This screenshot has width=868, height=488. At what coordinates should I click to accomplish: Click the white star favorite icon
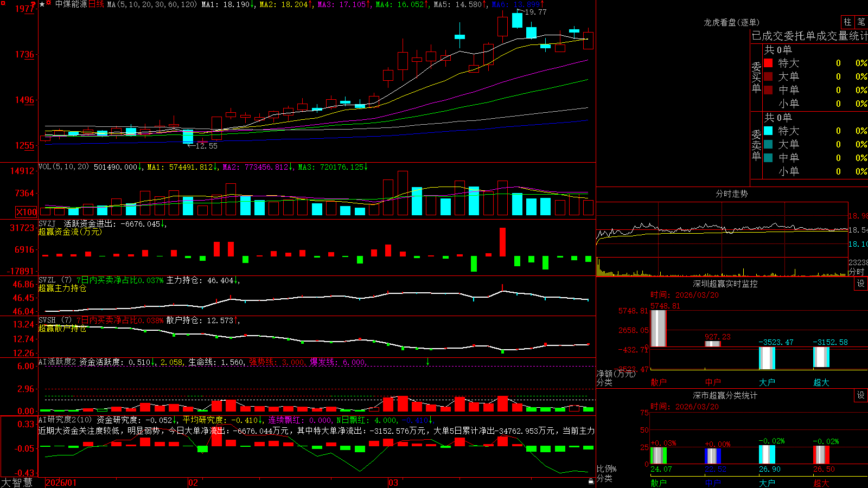pos(42,4)
